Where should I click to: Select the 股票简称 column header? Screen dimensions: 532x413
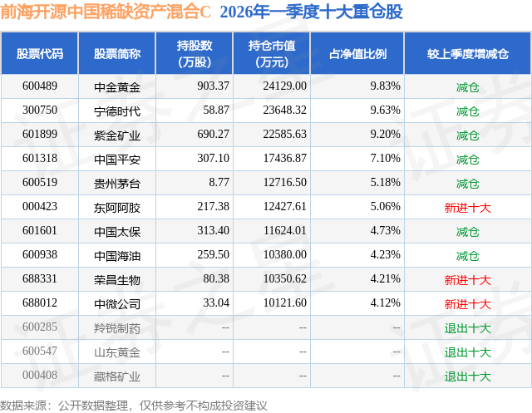coord(117,53)
